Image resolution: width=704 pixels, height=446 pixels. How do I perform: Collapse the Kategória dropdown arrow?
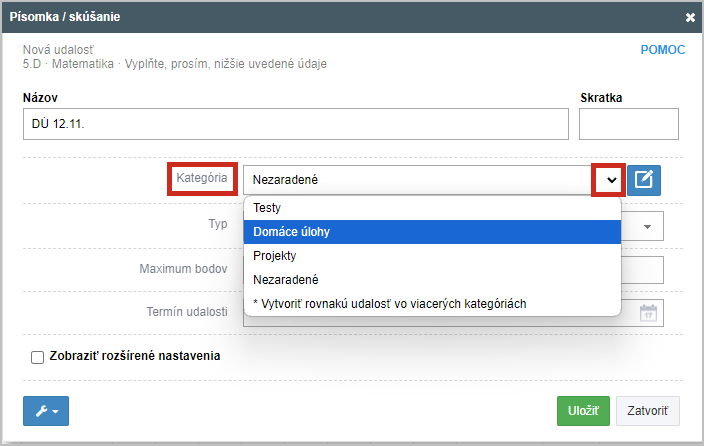tap(611, 180)
